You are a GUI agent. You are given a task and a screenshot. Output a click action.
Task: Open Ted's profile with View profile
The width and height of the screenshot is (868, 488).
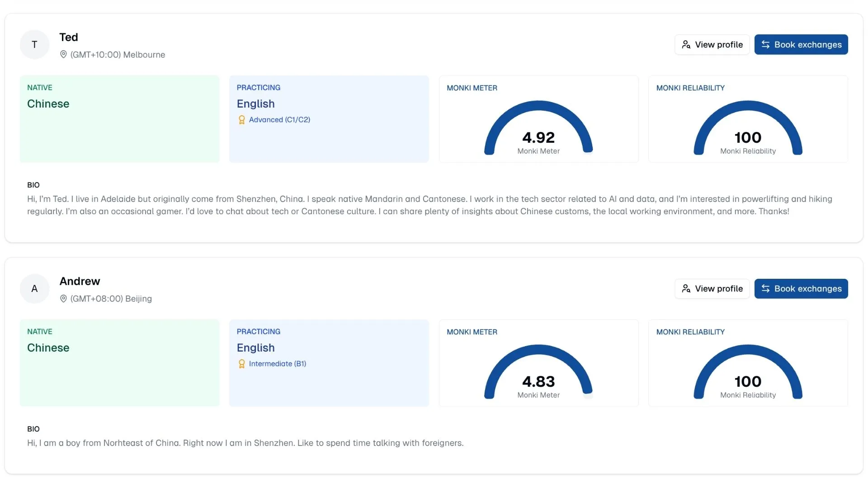[712, 45]
